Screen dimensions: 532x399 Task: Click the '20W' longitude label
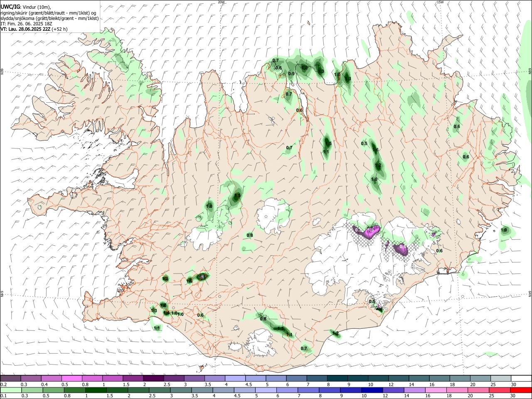click(221, 2)
